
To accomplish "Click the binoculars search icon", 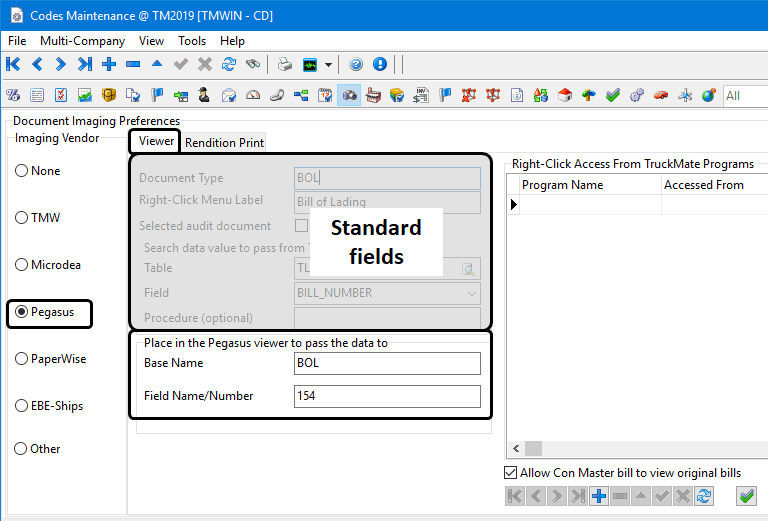I will (x=253, y=64).
